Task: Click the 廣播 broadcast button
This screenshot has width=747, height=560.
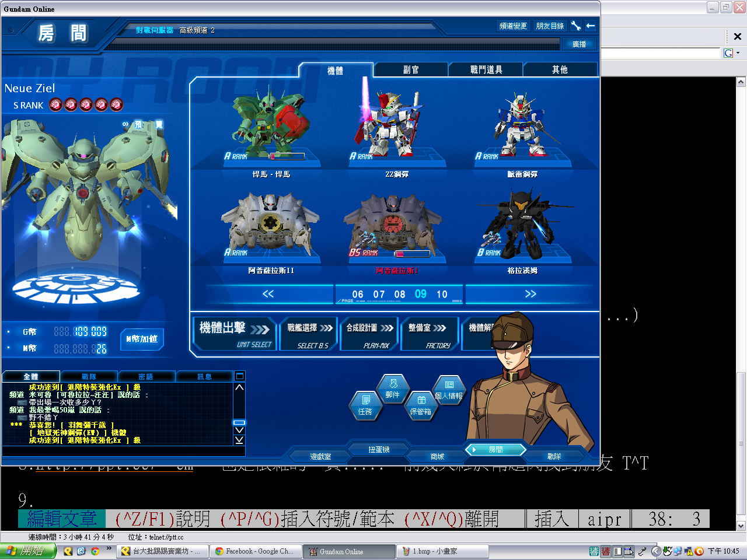Action: click(579, 44)
